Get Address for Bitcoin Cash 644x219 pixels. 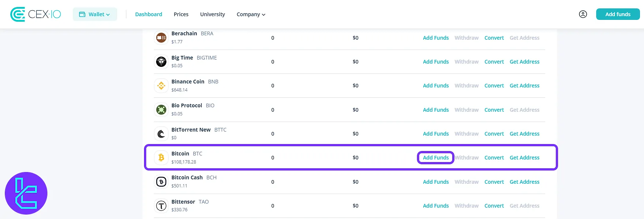(525, 182)
